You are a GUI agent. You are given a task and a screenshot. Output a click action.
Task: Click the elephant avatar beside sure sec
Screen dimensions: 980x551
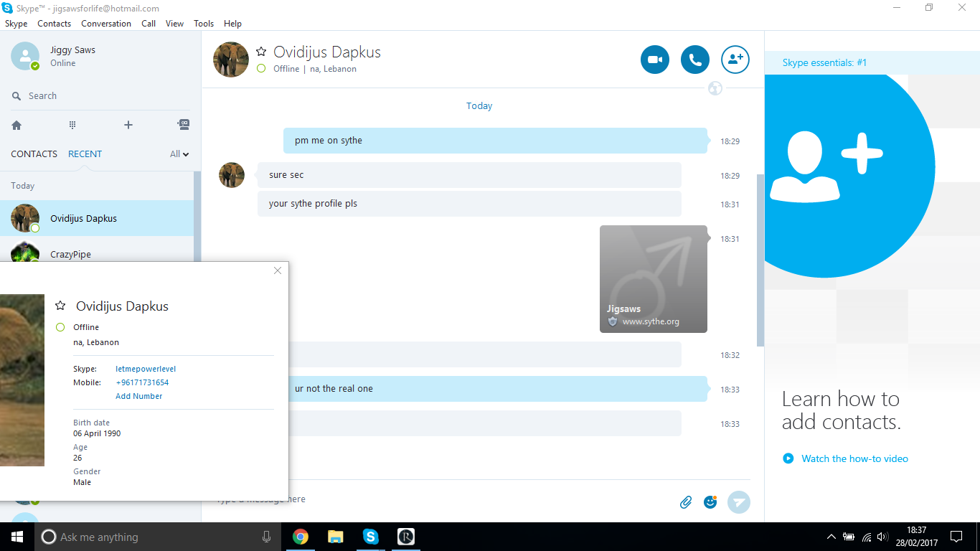pyautogui.click(x=232, y=175)
